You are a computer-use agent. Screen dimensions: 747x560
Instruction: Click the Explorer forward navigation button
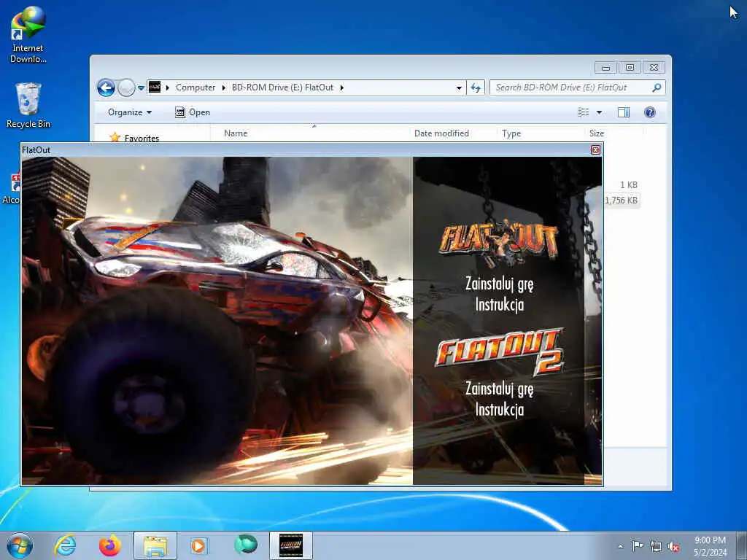pos(126,87)
